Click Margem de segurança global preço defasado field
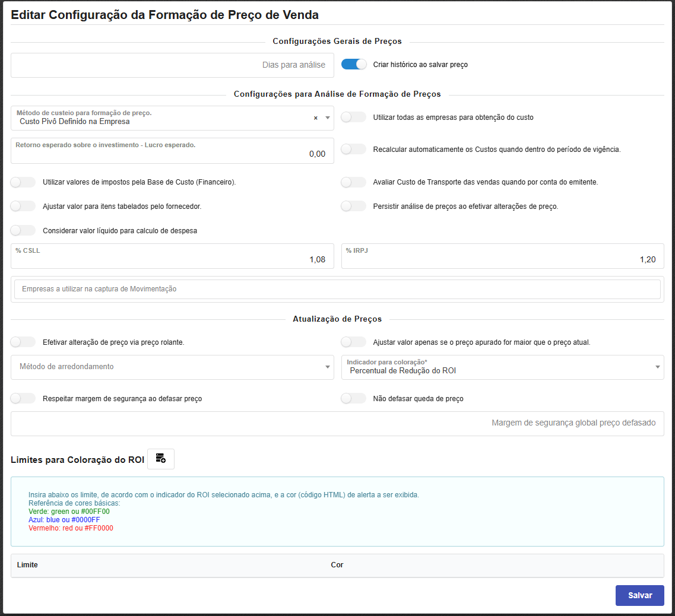675x616 pixels. tap(337, 423)
